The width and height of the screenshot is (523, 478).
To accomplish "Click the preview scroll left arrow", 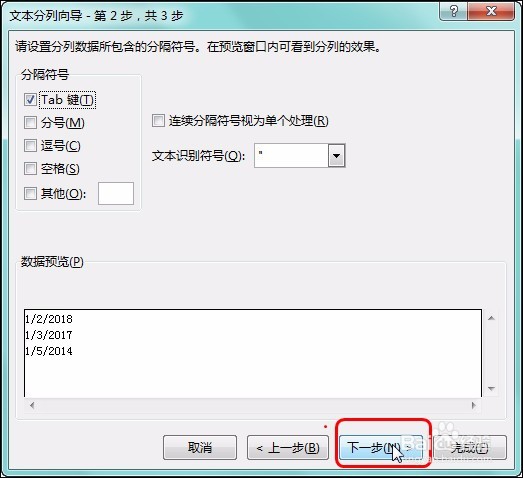I will (32, 405).
